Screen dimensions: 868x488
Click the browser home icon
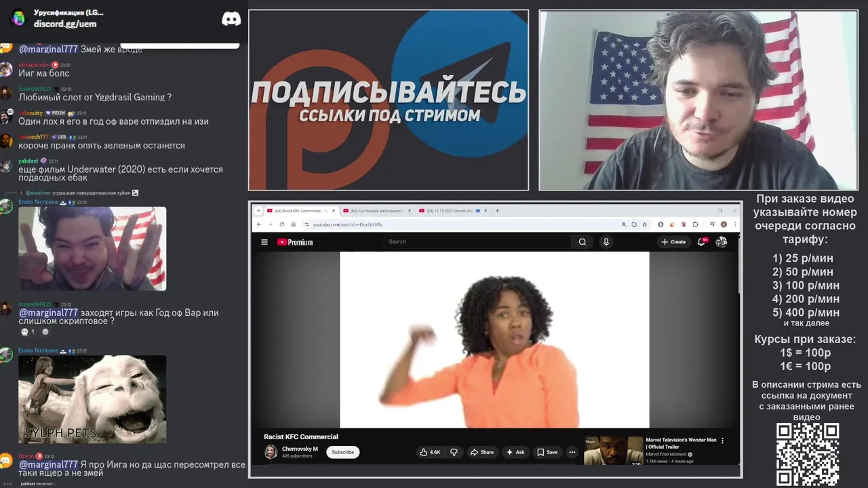click(294, 224)
